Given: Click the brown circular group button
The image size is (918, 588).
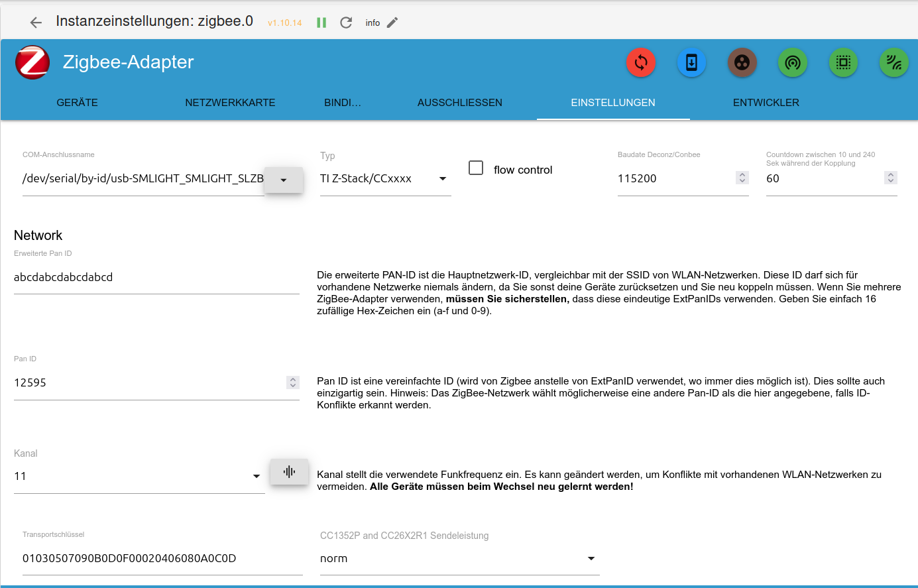Looking at the screenshot, I should pos(742,62).
